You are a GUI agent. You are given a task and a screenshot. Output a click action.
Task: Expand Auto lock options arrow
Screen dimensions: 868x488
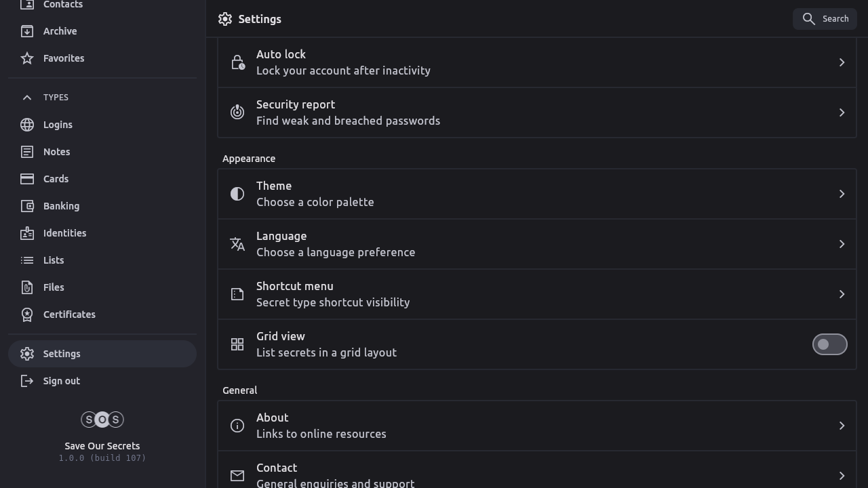pos(842,62)
